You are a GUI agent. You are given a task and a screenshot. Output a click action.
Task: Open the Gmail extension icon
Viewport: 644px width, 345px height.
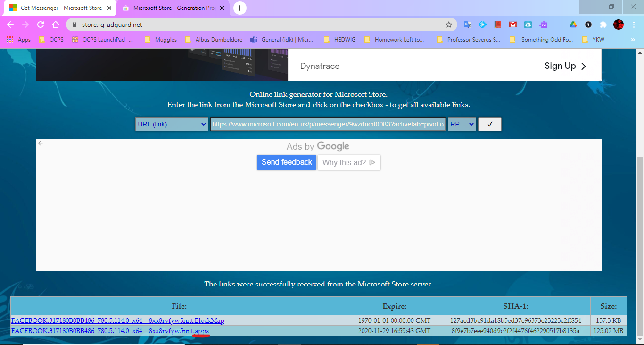pyautogui.click(x=513, y=25)
